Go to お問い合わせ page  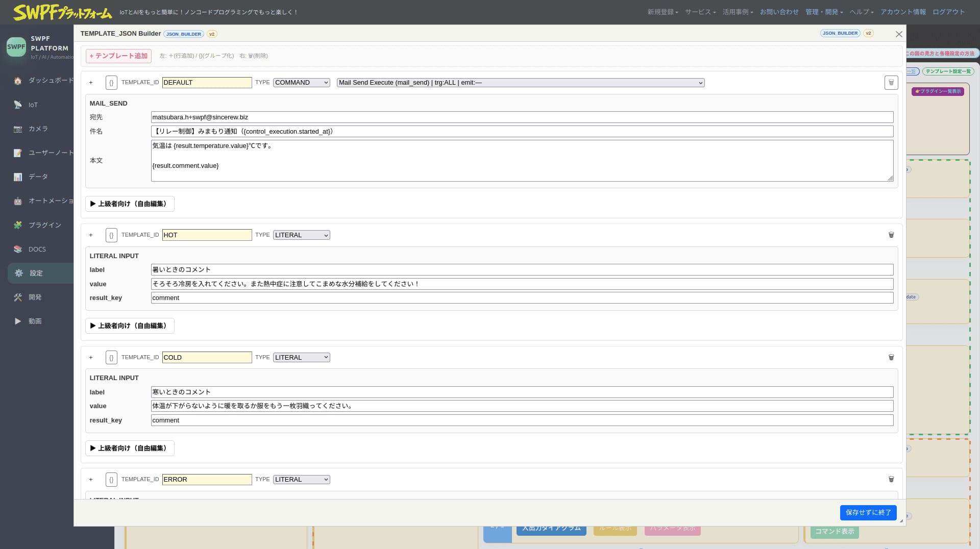(x=779, y=12)
